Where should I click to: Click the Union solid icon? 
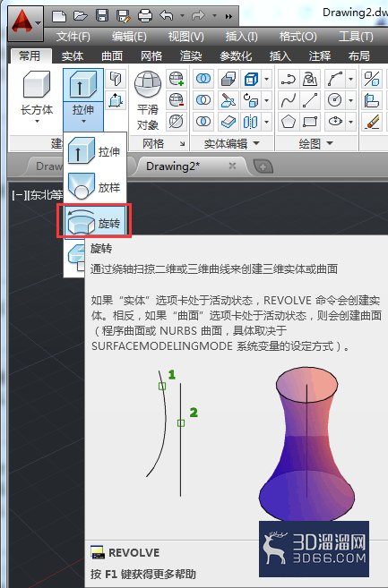203,79
